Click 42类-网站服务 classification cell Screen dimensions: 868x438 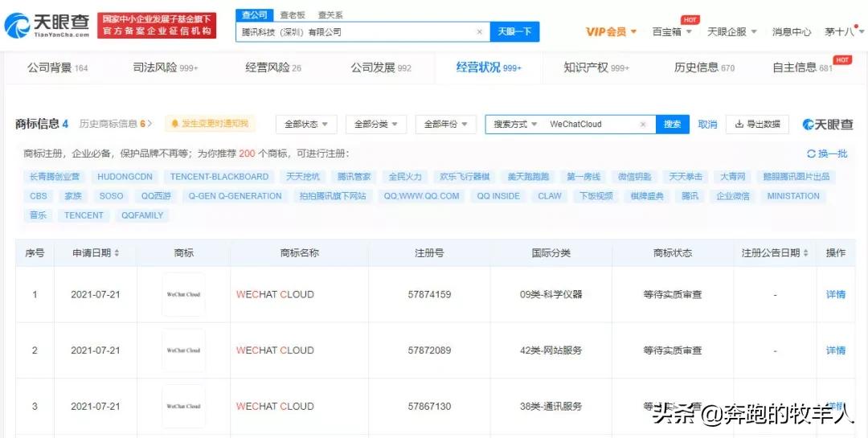(551, 350)
